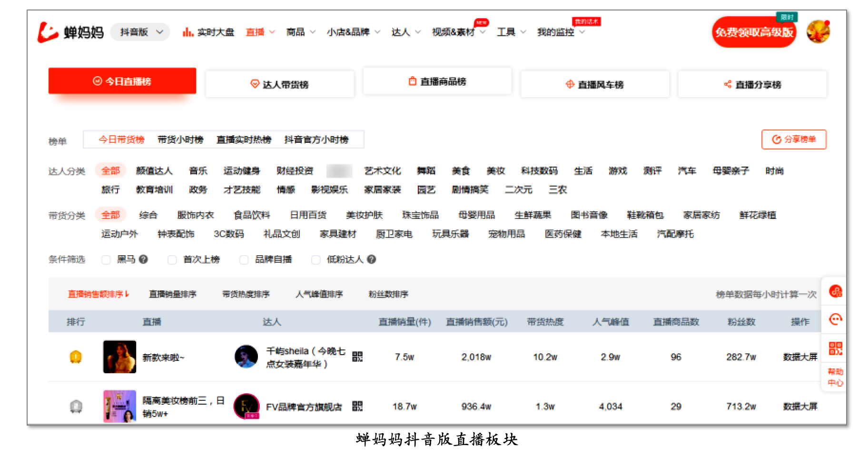
Task: Toggle the 品牌自播 checkbox
Action: click(x=244, y=259)
